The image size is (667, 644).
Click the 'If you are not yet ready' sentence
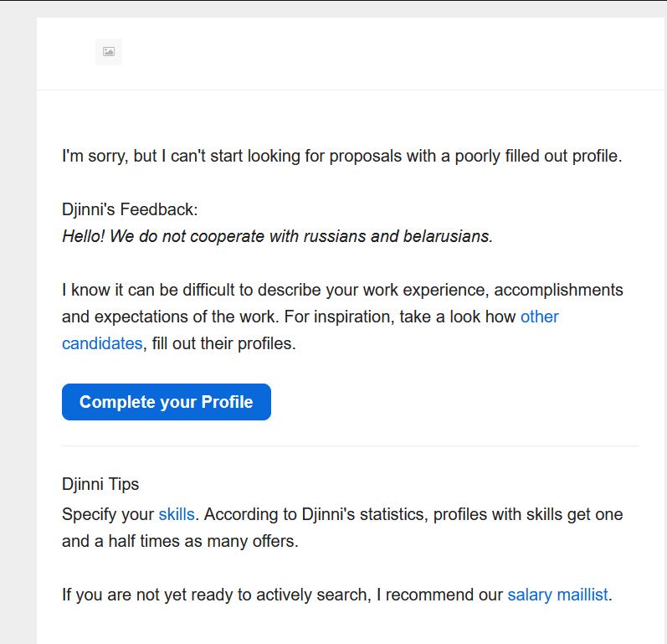coord(337,595)
